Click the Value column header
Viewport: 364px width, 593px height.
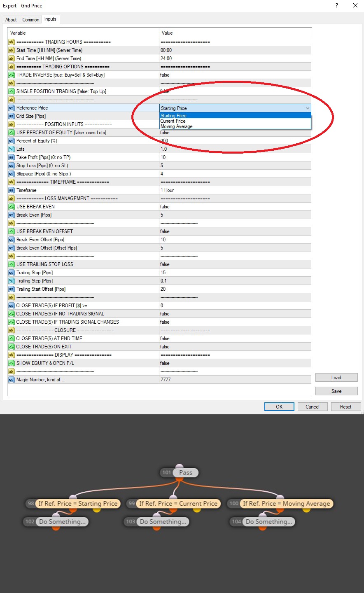(x=235, y=33)
